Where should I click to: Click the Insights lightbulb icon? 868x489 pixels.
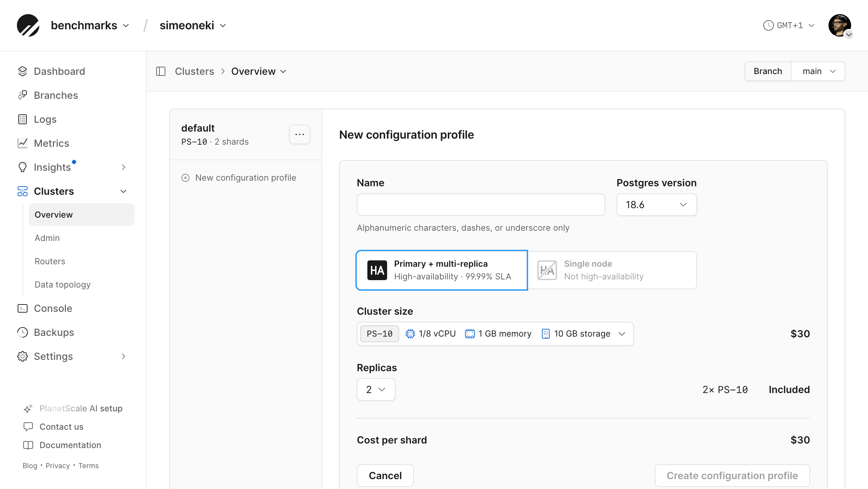pos(23,167)
